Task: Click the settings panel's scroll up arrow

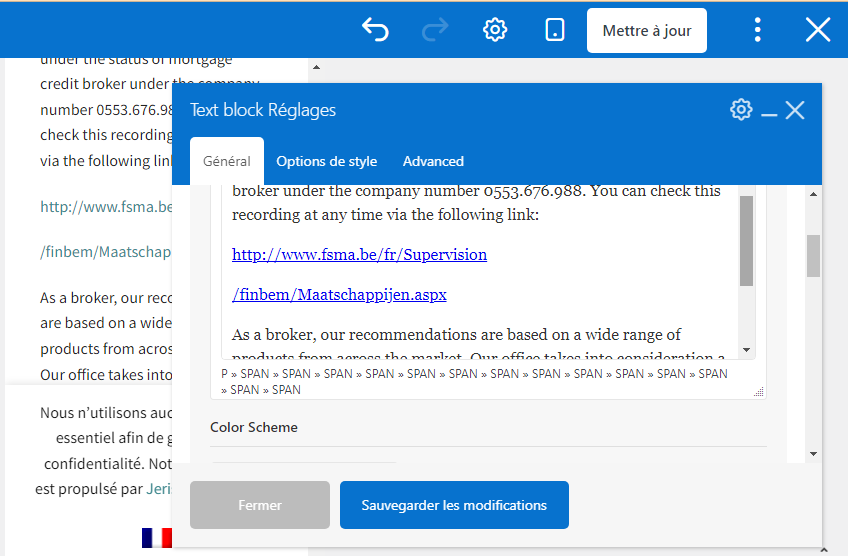Action: [x=813, y=194]
